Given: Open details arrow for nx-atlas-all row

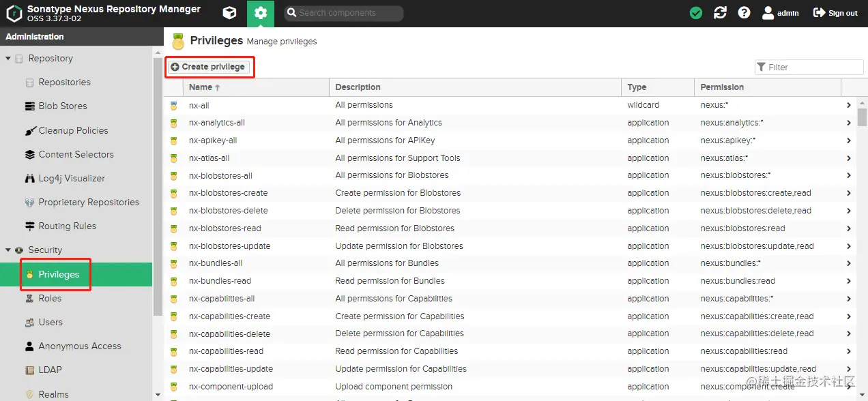Looking at the screenshot, I should click(x=849, y=158).
